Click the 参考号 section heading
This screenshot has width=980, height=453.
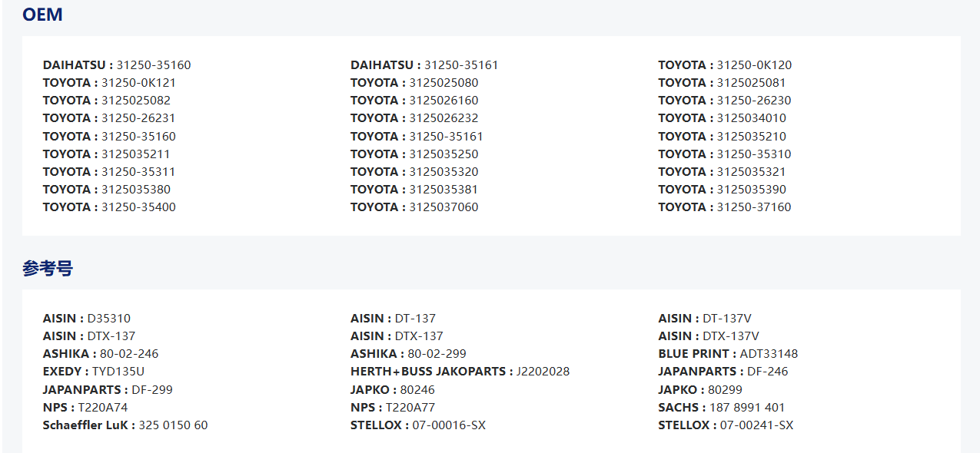[x=48, y=269]
